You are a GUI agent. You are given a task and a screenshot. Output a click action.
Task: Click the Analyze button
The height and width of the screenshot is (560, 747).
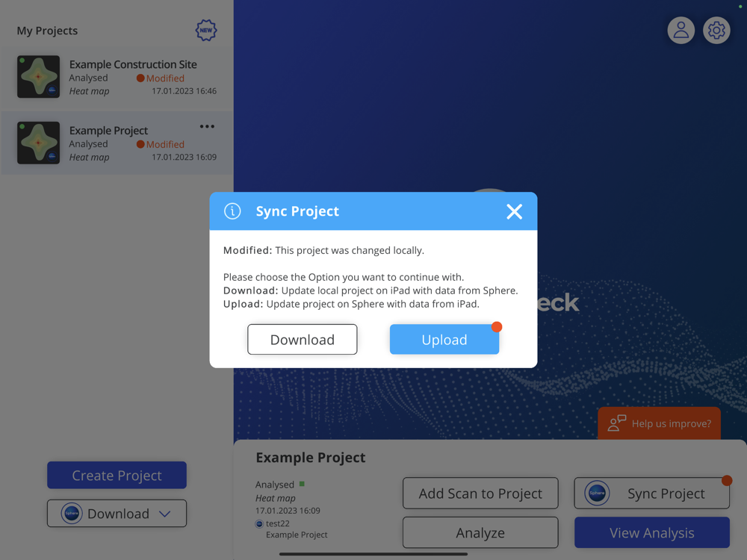point(480,533)
